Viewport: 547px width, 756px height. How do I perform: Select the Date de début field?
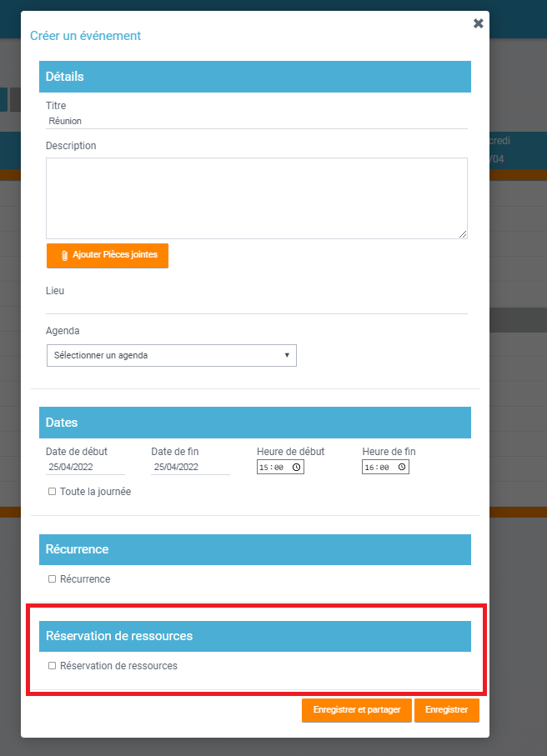tap(85, 468)
